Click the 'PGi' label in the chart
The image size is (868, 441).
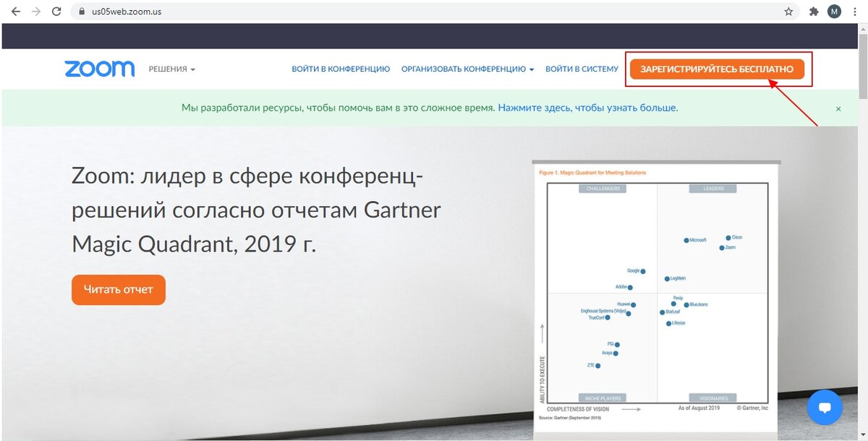tap(610, 344)
